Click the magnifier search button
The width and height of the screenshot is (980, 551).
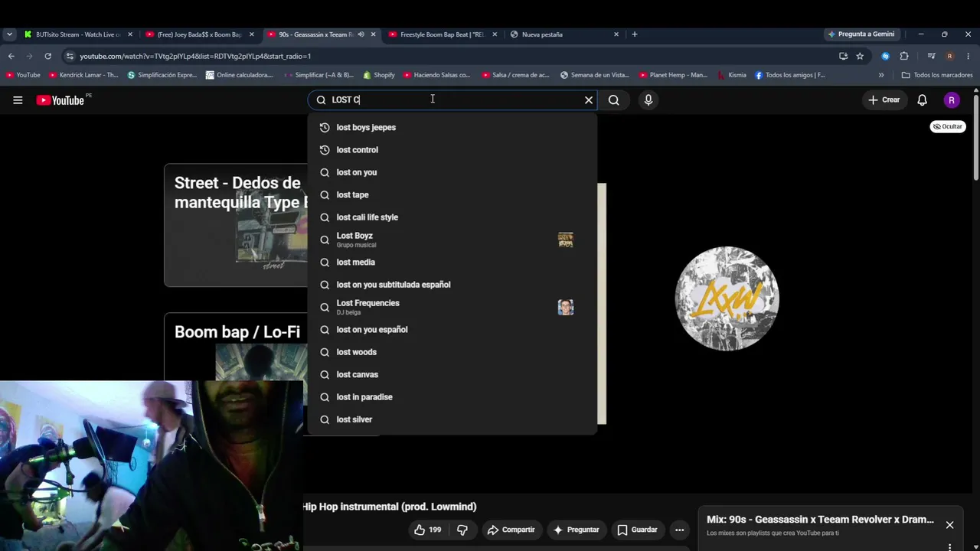(614, 100)
